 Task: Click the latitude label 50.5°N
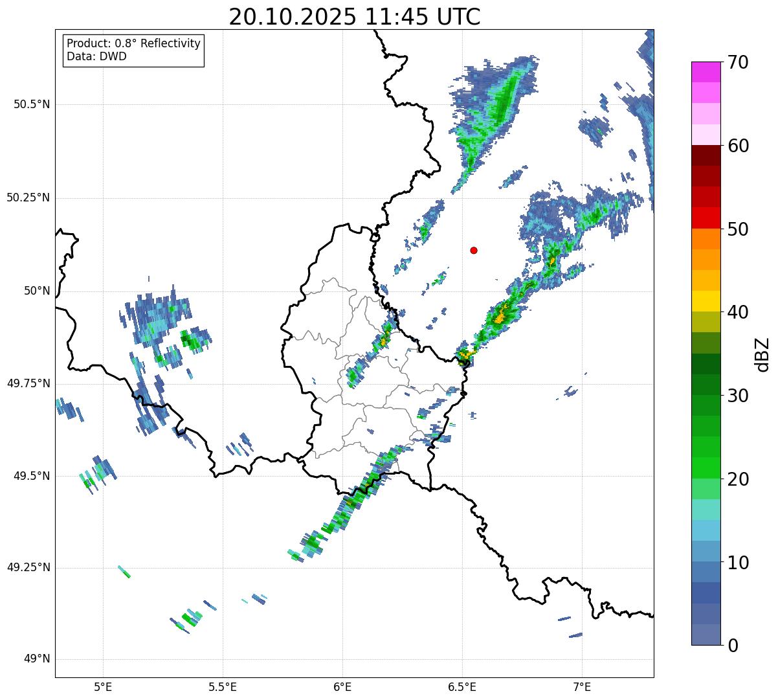tap(32, 104)
